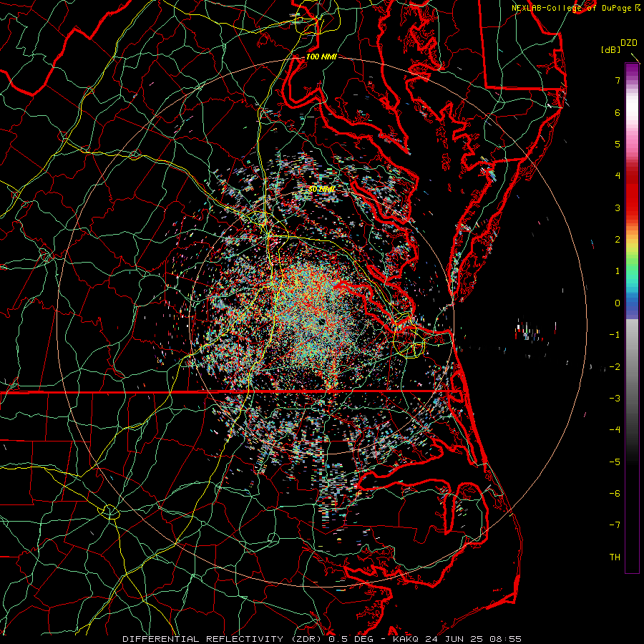Click the -5 value on color scale

coord(615,462)
